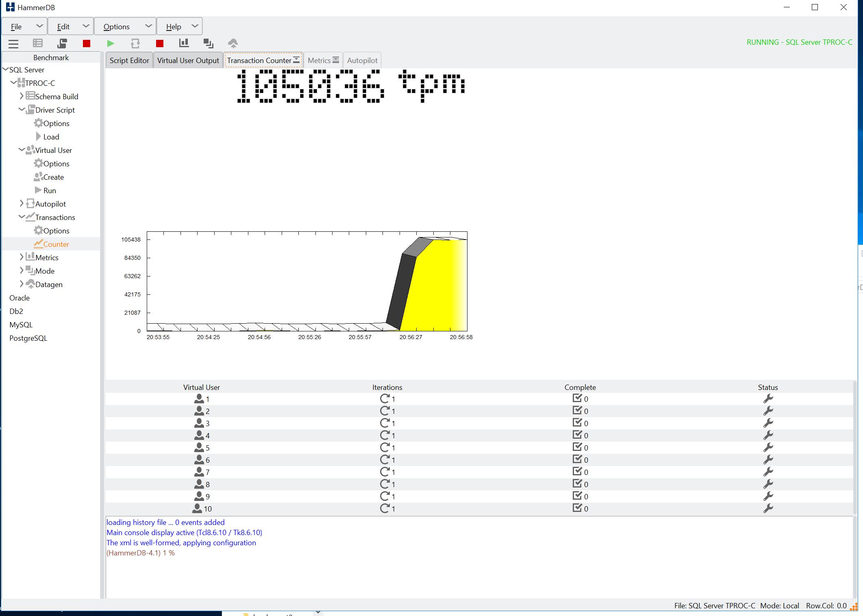The width and height of the screenshot is (863, 616).
Task: Select the Transaction Counter tab
Action: 263,61
